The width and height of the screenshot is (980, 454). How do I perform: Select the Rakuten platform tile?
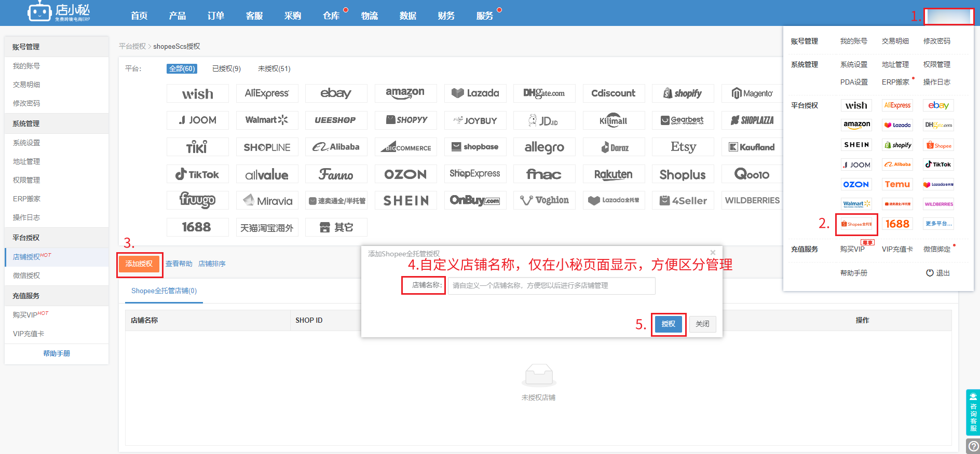click(x=614, y=174)
